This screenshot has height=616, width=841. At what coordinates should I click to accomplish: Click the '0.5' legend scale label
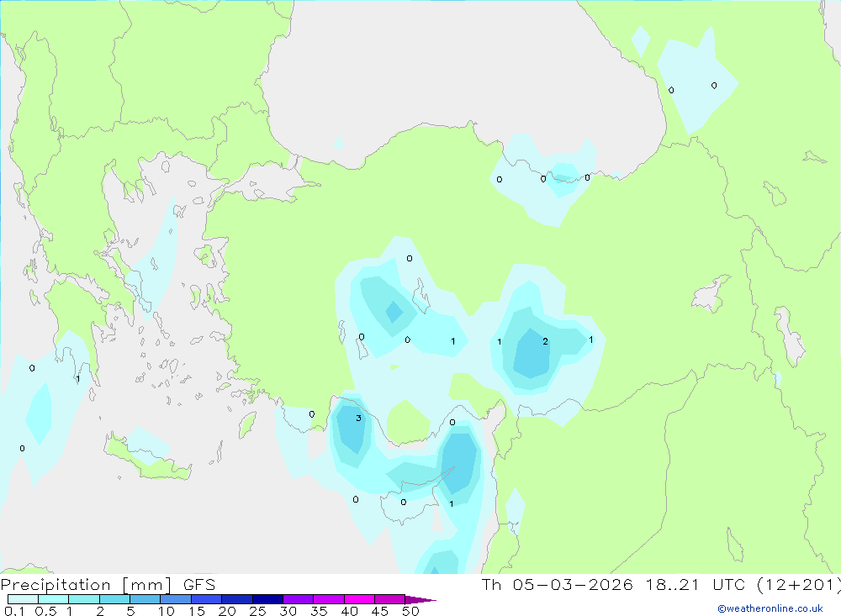point(45,611)
